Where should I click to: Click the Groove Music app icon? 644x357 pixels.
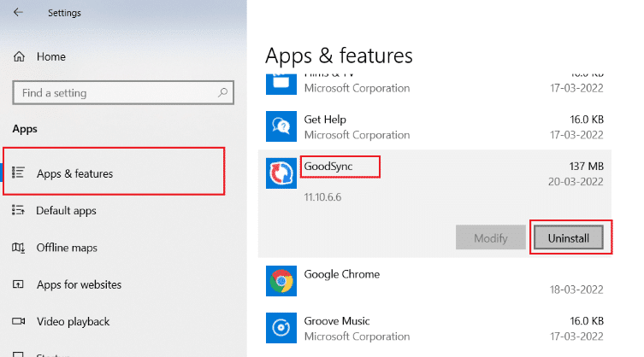pyautogui.click(x=281, y=328)
